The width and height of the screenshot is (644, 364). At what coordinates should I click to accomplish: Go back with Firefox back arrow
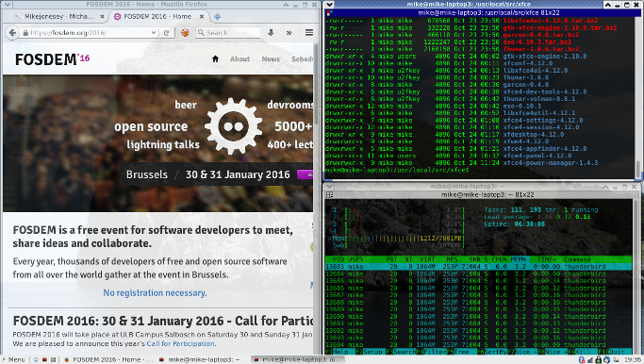pos(12,33)
